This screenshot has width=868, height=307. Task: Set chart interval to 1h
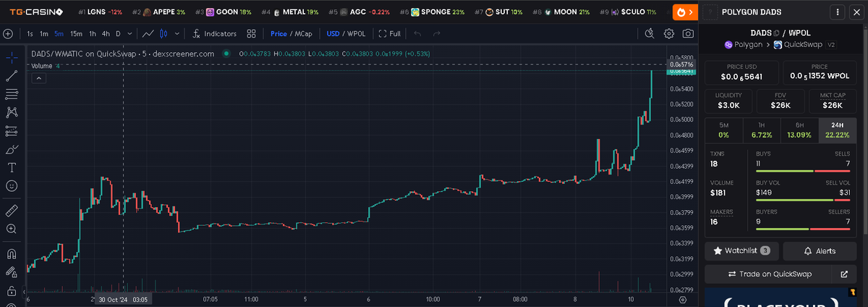coord(93,33)
